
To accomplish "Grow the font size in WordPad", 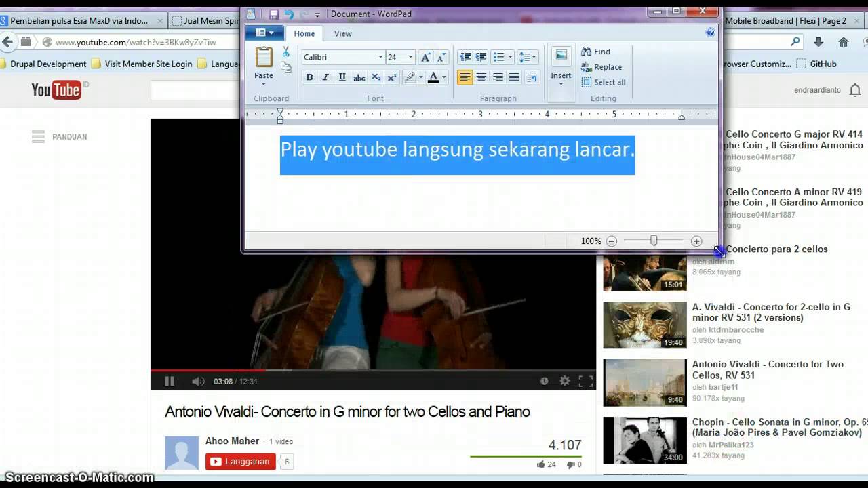I will pos(425,58).
